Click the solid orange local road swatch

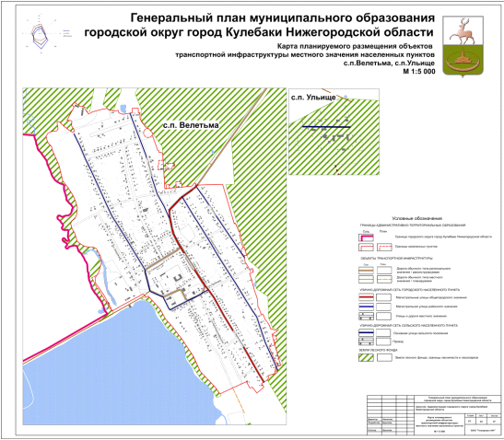366,280
